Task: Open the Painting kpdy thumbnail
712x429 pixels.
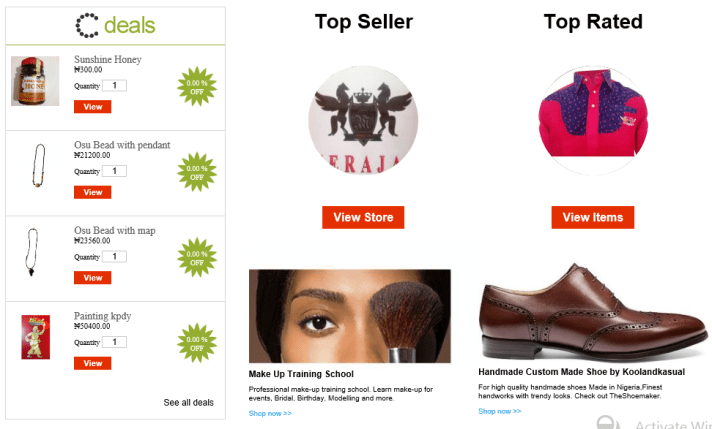Action: [35, 337]
